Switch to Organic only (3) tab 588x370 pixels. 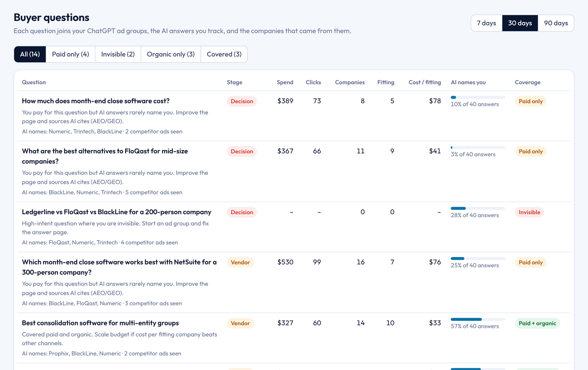(171, 54)
